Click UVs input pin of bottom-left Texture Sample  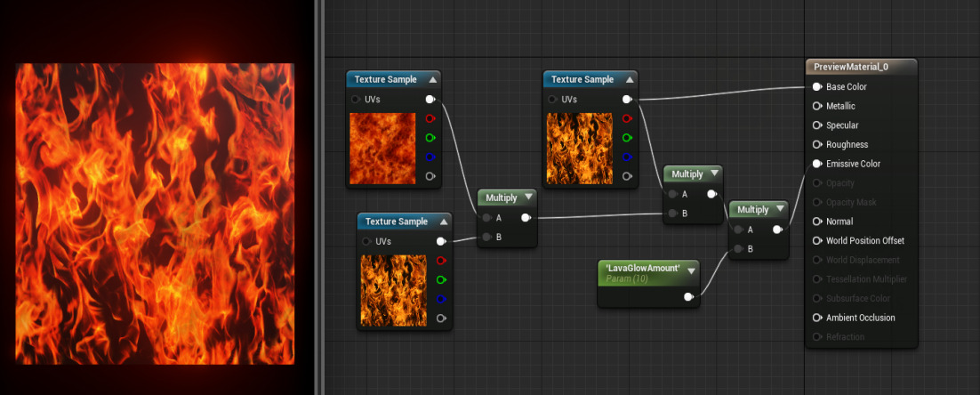click(365, 241)
